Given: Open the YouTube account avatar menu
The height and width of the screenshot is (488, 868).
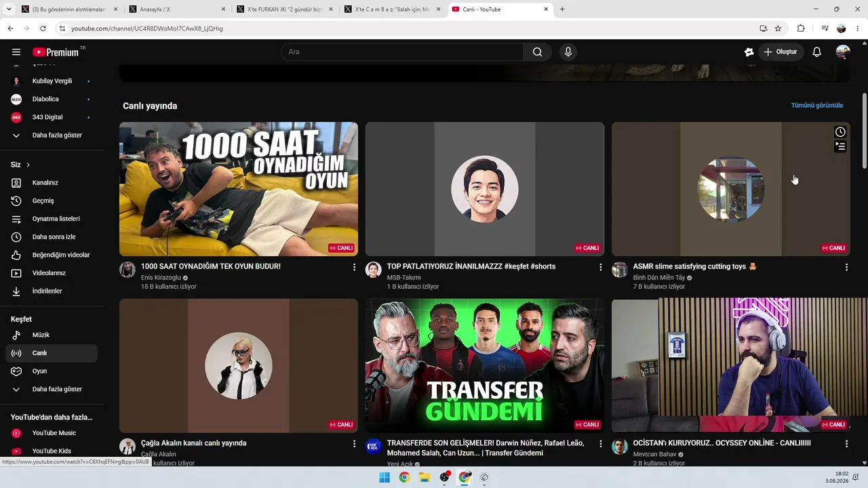Looking at the screenshot, I should pyautogui.click(x=843, y=52).
